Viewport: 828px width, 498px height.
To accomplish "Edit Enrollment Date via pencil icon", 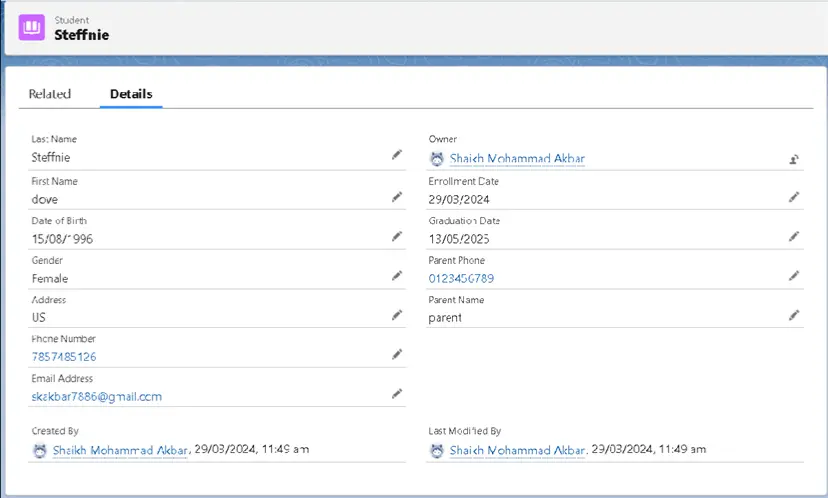I will point(793,197).
